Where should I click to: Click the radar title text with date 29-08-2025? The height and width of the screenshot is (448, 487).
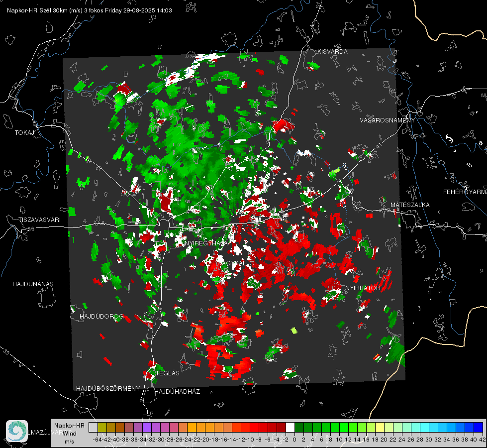[x=90, y=10]
